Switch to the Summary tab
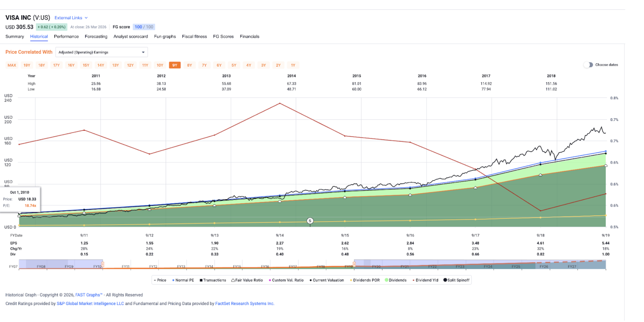Viewport: 644px width, 322px height. pyautogui.click(x=15, y=37)
